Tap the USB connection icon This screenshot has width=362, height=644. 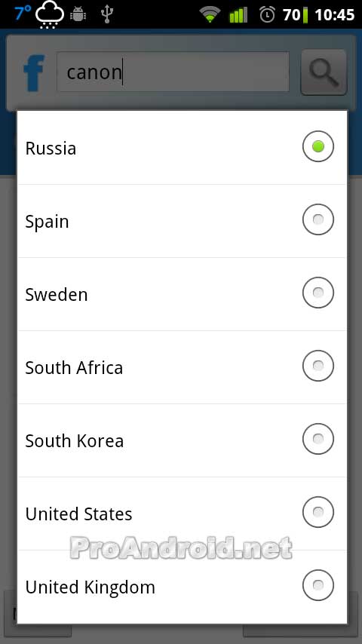click(x=107, y=14)
